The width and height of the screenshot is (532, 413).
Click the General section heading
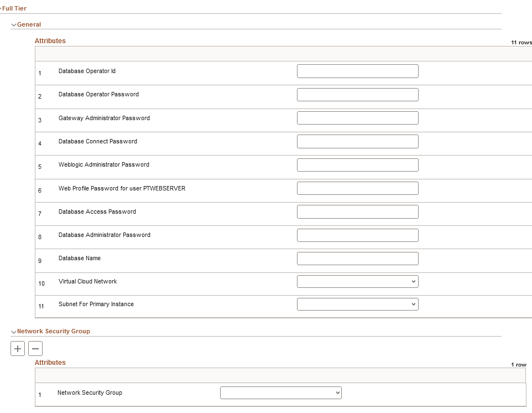coord(29,24)
